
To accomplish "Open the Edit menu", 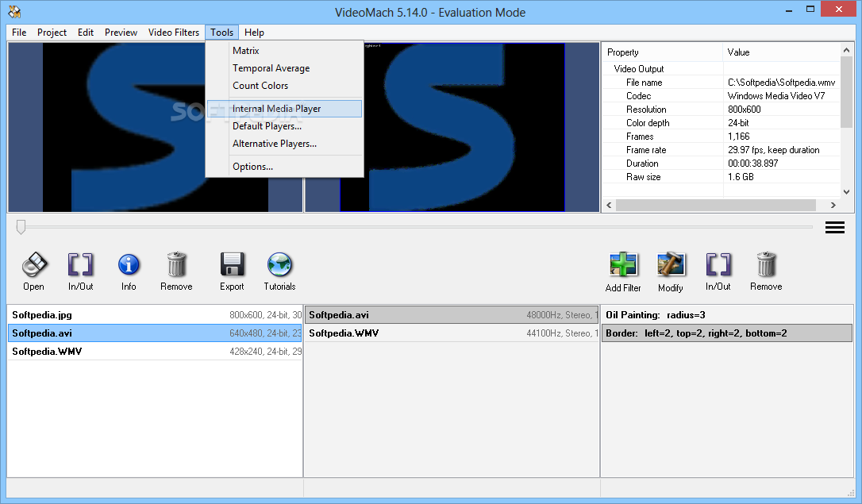I will 85,33.
